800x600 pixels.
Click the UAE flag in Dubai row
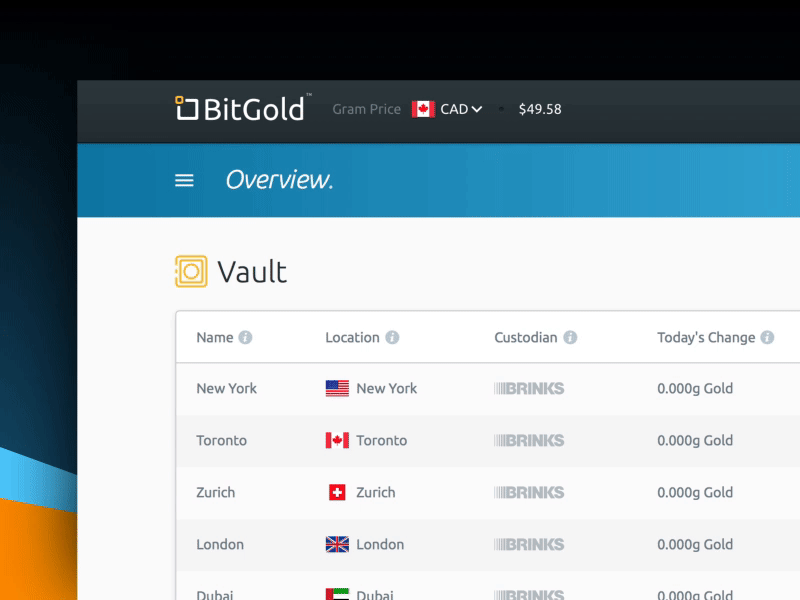(x=339, y=593)
